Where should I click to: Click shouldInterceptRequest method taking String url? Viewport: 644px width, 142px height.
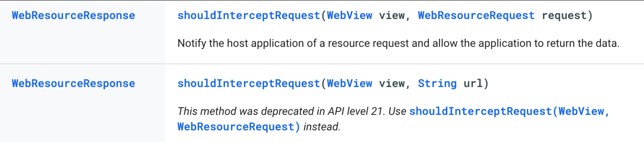pyautogui.click(x=248, y=83)
